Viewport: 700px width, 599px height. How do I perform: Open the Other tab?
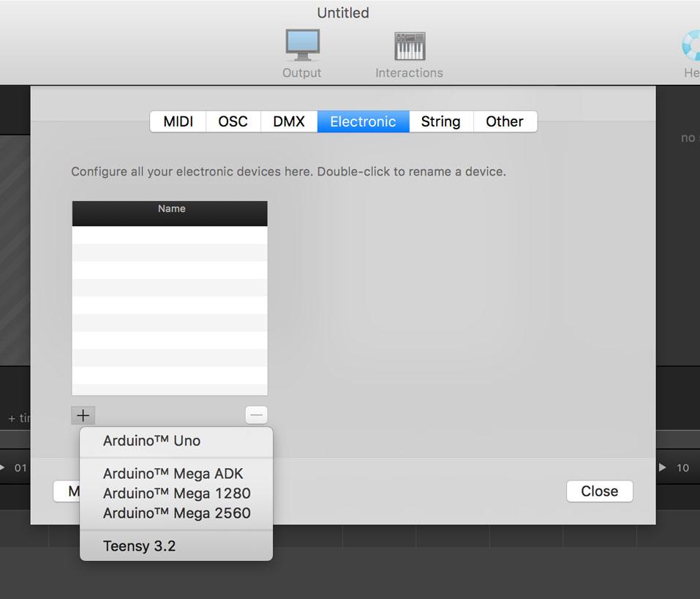coord(505,121)
